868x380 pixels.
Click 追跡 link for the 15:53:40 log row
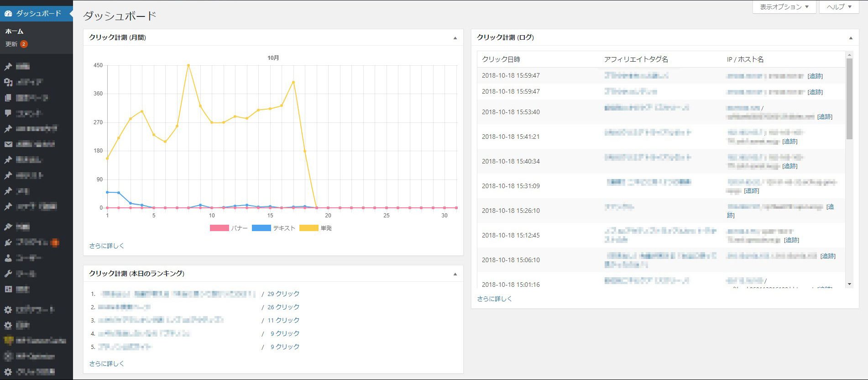pos(825,117)
